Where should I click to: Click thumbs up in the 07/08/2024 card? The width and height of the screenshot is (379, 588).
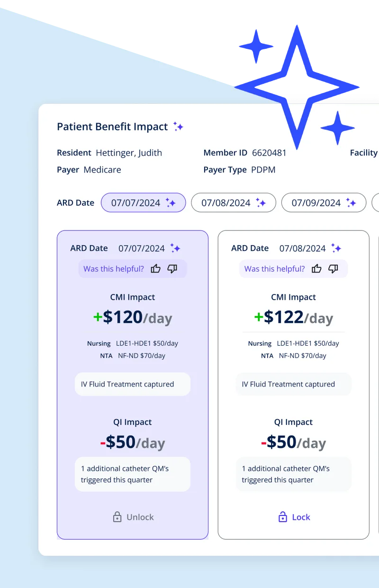316,269
